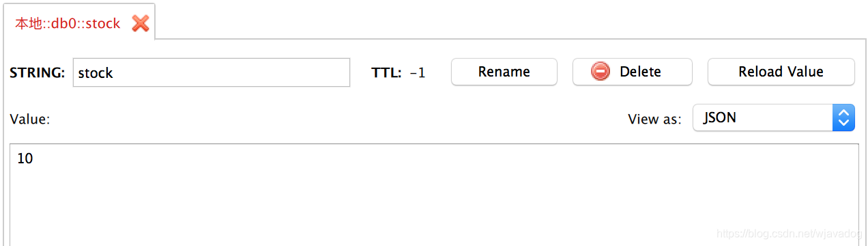Click inside the stock key name field
This screenshot has height=246, width=868.
tap(212, 72)
